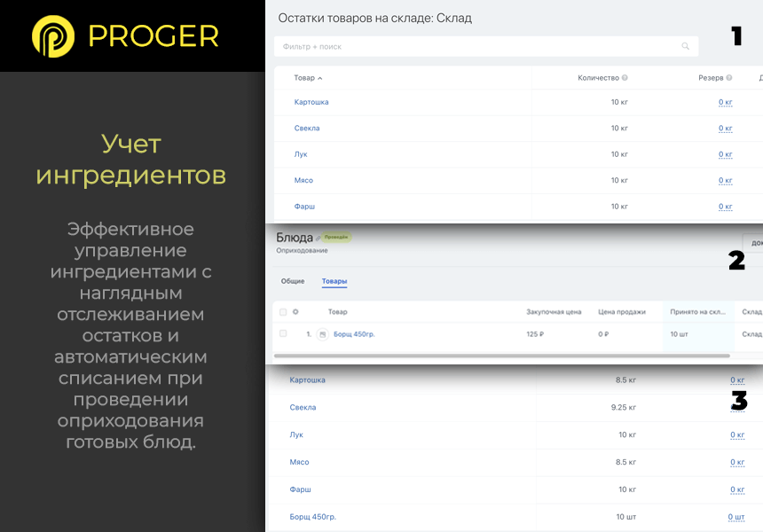Image resolution: width=763 pixels, height=532 pixels.
Task: Click the horizontal scrollbar under goods table
Action: [501, 356]
